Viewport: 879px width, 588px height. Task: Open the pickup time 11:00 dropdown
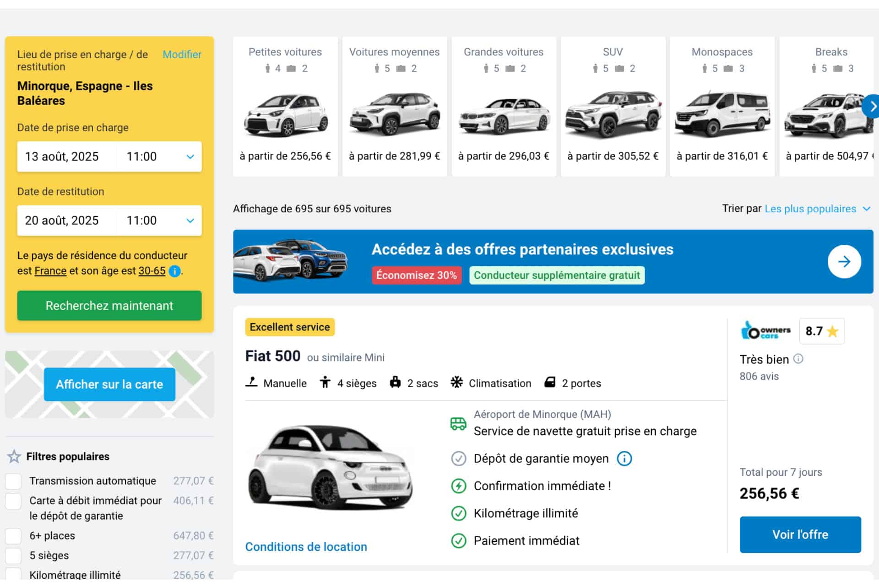click(x=159, y=156)
